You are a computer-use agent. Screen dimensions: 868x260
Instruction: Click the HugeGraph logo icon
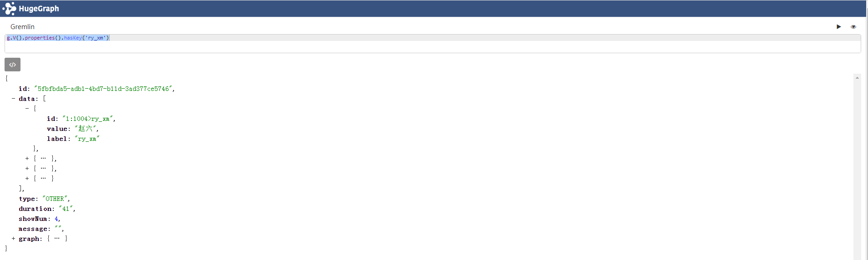(x=9, y=9)
